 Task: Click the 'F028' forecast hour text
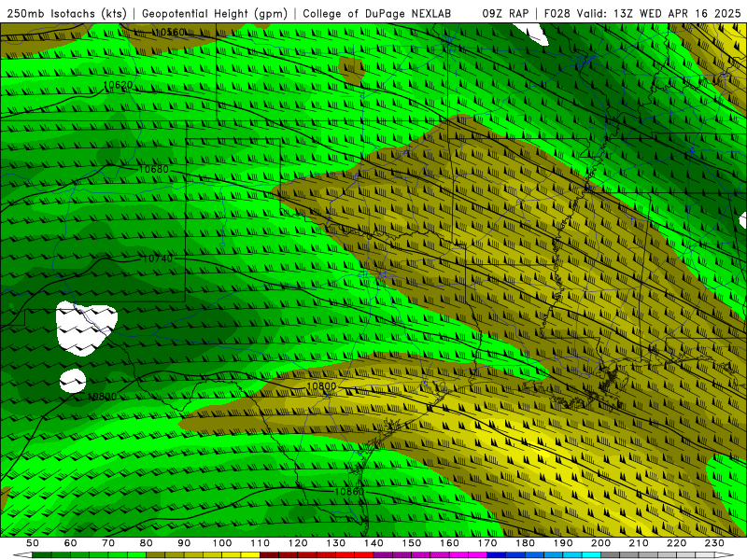point(557,13)
